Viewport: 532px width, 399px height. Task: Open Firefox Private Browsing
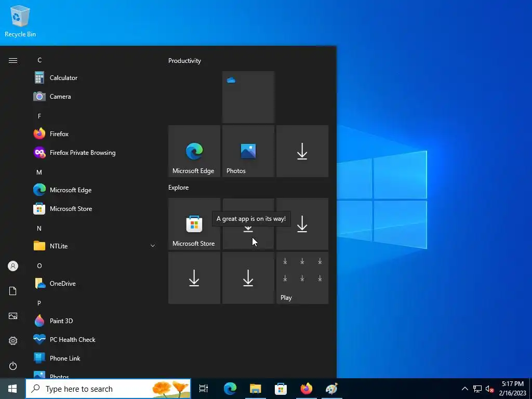(95, 153)
